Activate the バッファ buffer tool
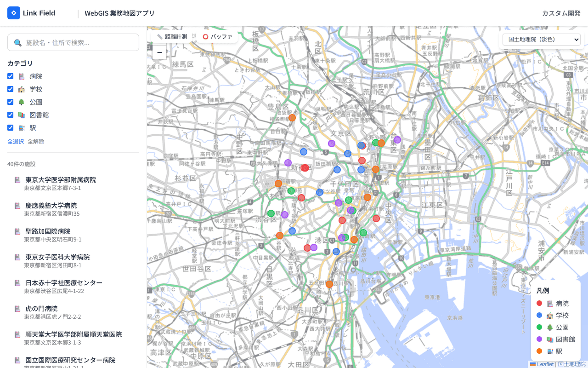 (x=218, y=37)
